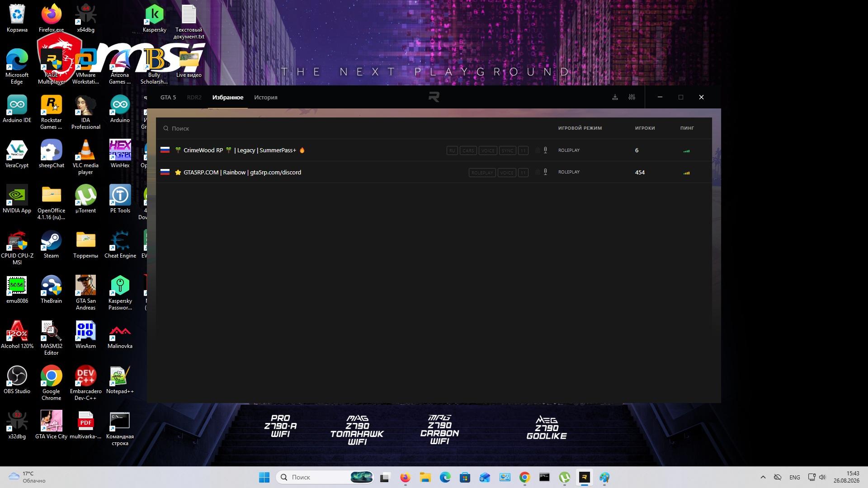Sort servers by Игровой режим column

pyautogui.click(x=580, y=128)
